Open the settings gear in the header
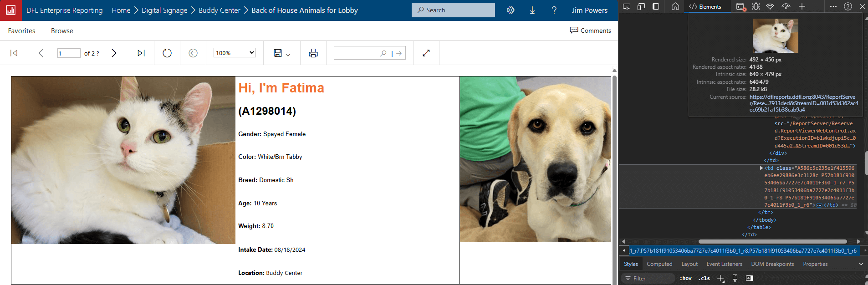The image size is (868, 285). click(x=511, y=10)
